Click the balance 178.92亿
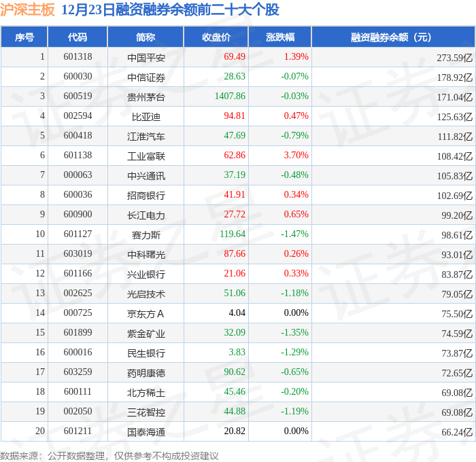Image resolution: width=476 pixels, height=462 pixels. (x=454, y=77)
